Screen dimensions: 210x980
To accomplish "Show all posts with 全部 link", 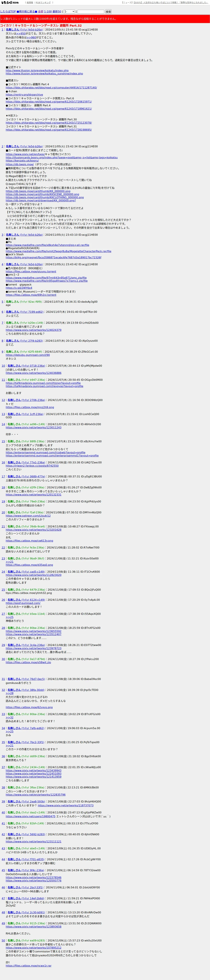I will 40,11.
